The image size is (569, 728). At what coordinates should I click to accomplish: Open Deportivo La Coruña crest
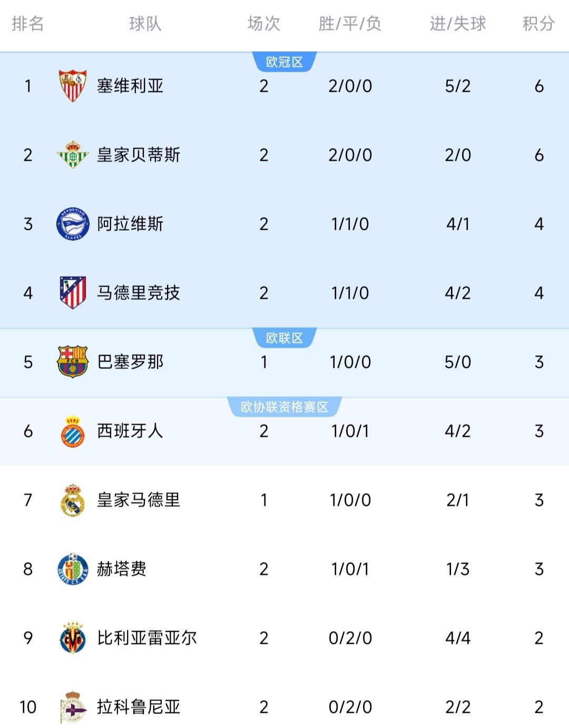tap(73, 707)
